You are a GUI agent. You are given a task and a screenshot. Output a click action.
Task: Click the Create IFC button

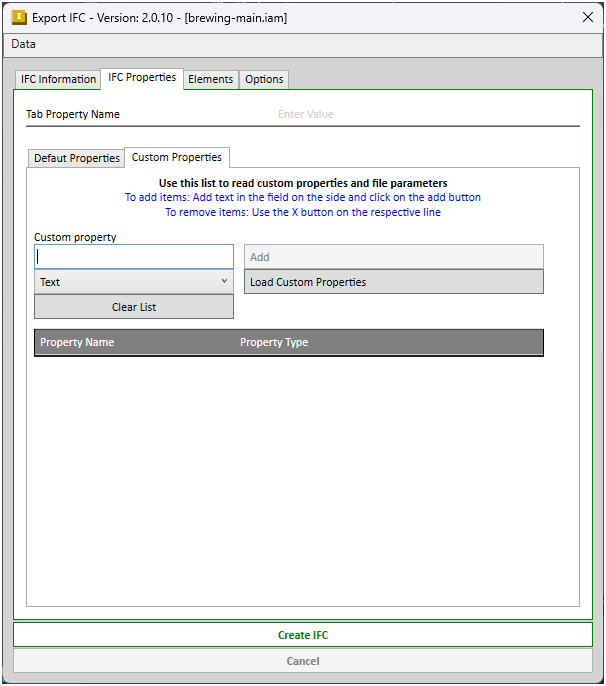(303, 635)
